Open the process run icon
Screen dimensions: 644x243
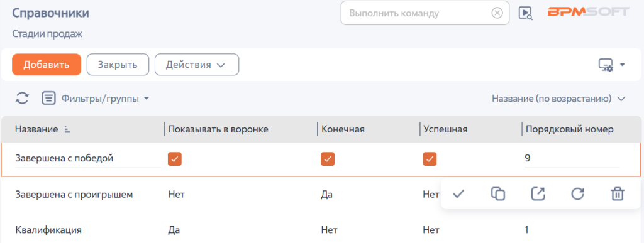(x=525, y=13)
